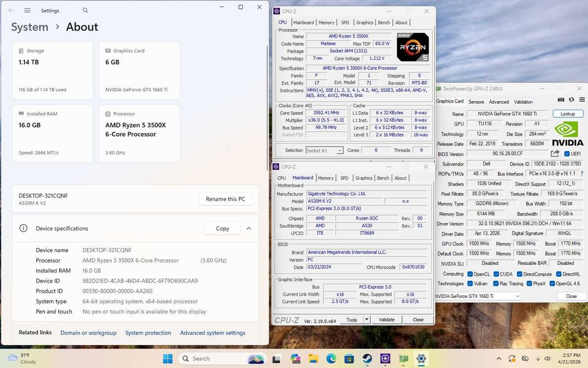Open Advanced system settings link
The image size is (588, 368).
click(x=213, y=333)
